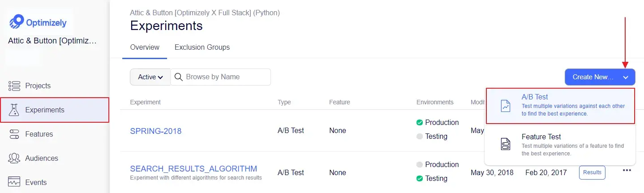The image size is (644, 193).
Task: Click SEARCH_RESULTS_ALGORITHM Testing green status indicator
Action: pyautogui.click(x=420, y=179)
